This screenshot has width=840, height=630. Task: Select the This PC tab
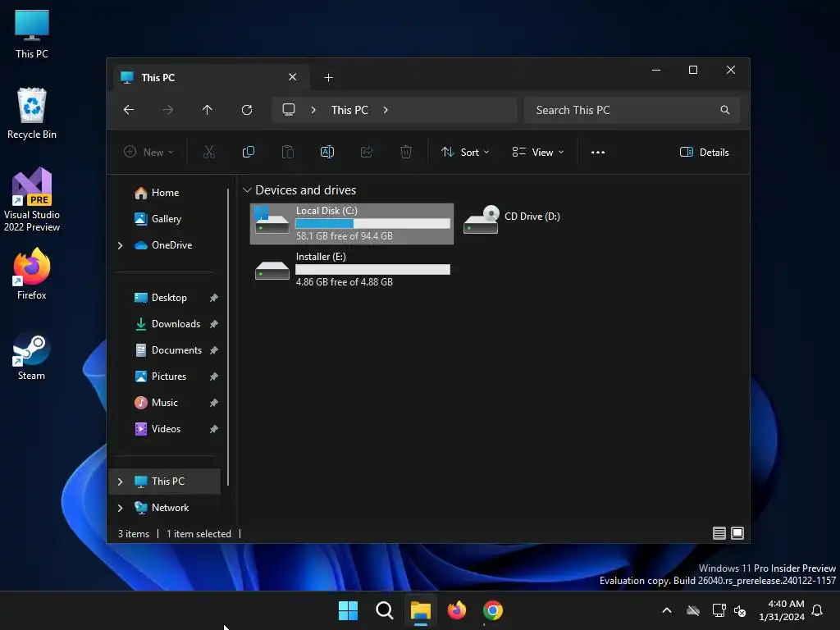(x=211, y=78)
